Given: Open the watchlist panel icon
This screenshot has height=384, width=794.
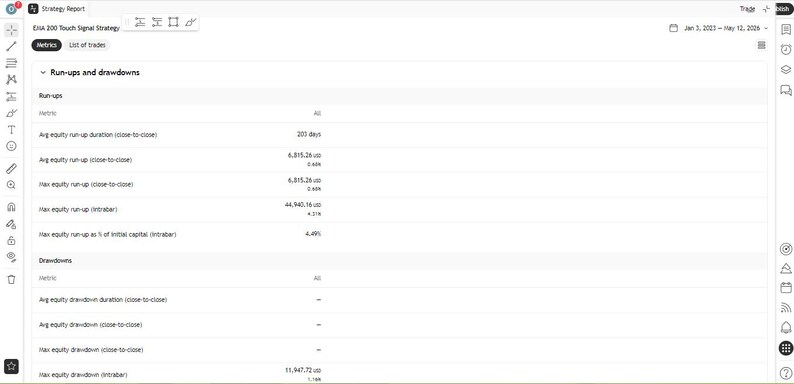Looking at the screenshot, I should pos(786,30).
